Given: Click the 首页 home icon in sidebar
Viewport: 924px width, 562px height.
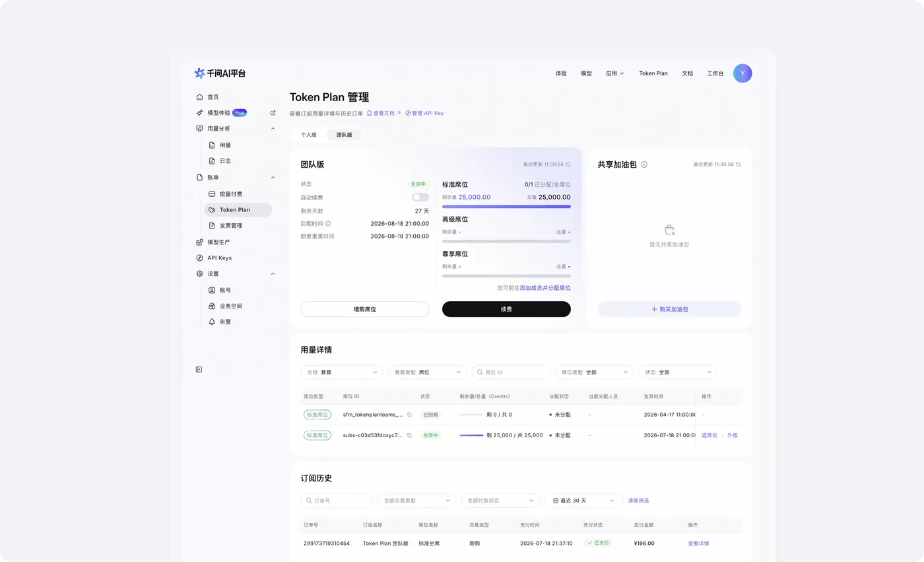Looking at the screenshot, I should tap(200, 97).
